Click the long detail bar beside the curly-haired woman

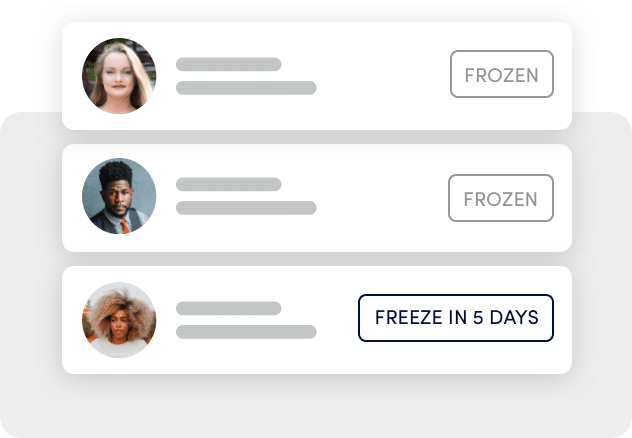[246, 332]
